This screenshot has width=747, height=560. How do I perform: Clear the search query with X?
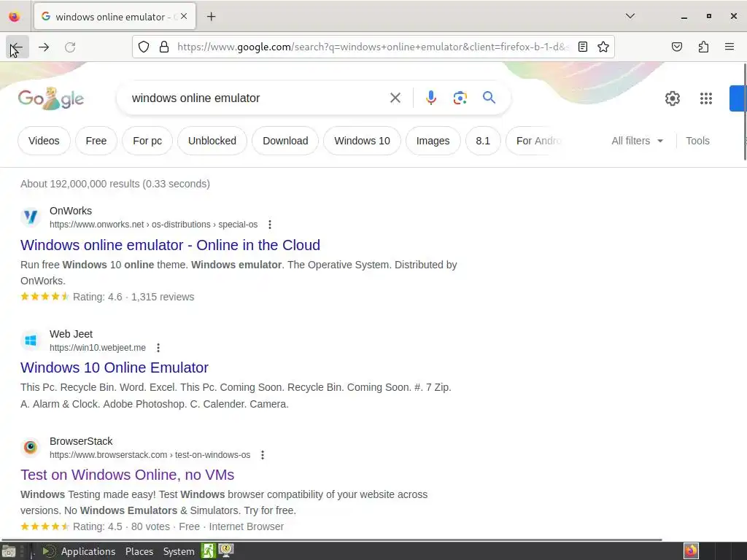click(395, 98)
